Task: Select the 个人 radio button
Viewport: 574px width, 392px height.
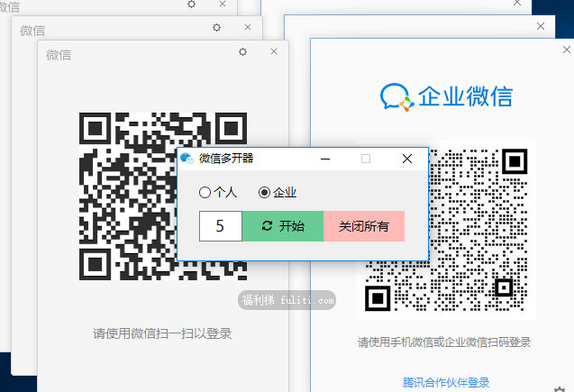Action: (218, 192)
